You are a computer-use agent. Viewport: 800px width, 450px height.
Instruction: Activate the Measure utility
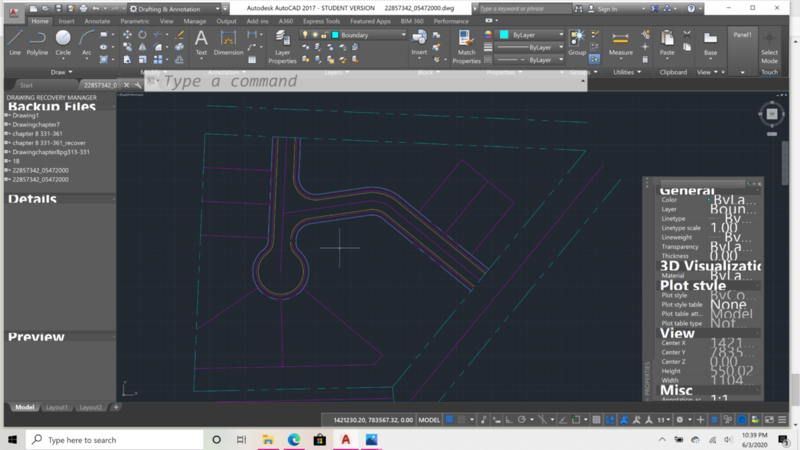click(621, 42)
